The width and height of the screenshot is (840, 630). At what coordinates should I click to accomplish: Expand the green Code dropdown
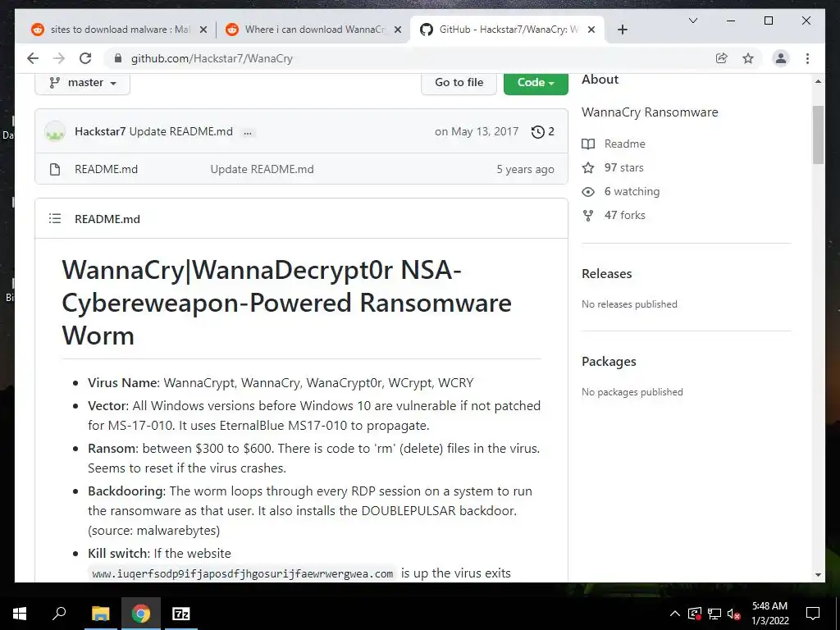coord(536,83)
